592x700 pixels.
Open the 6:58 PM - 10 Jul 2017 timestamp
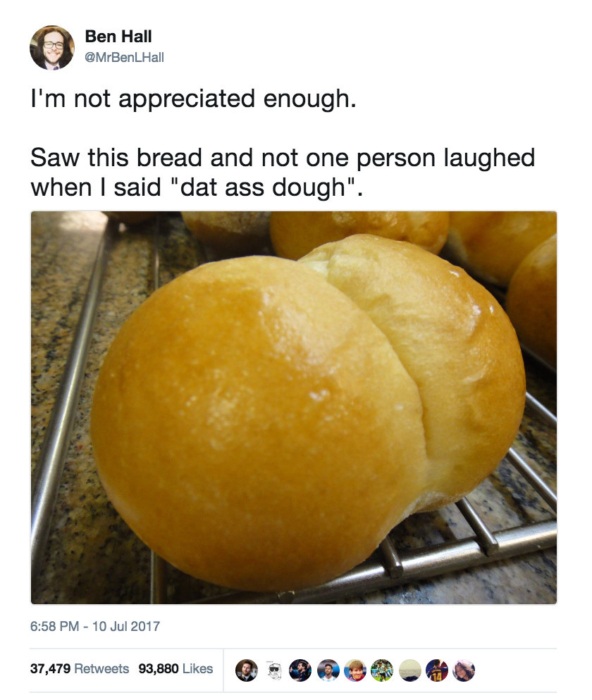pos(94,626)
